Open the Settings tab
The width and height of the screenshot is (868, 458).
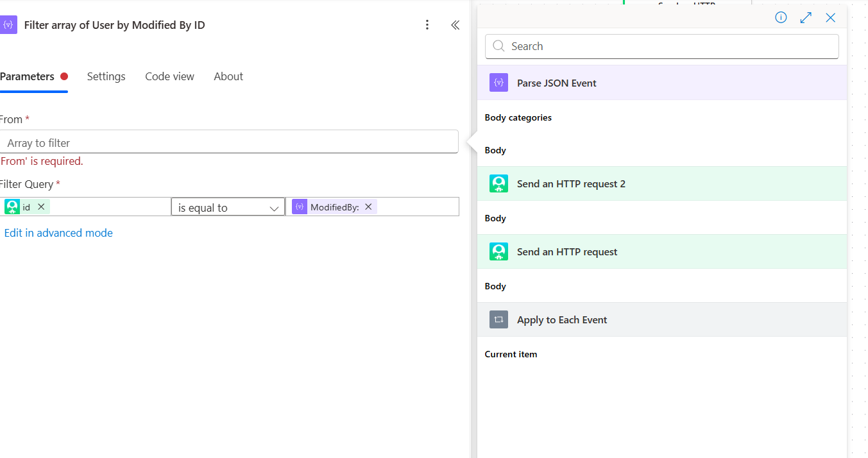[106, 76]
